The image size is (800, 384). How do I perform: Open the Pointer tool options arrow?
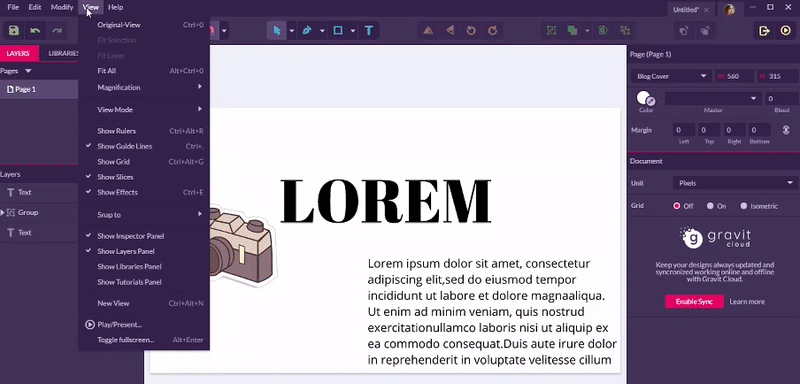click(x=292, y=31)
